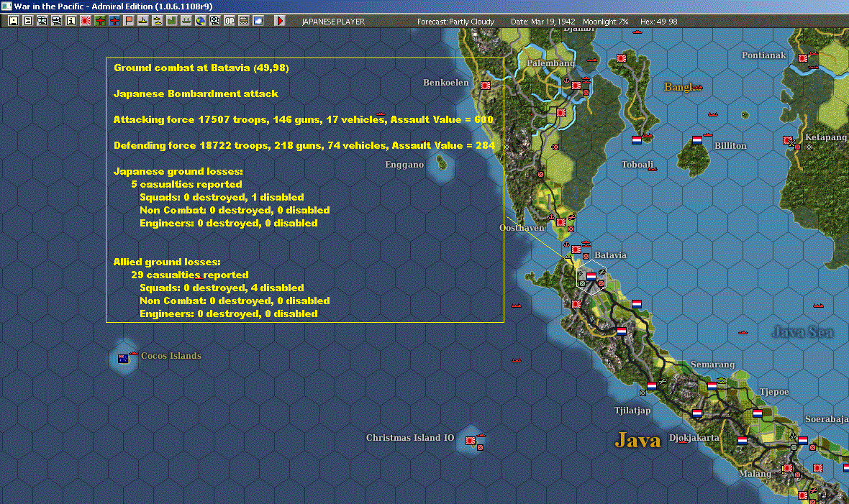The image size is (849, 504).
Task: Open the globe toolbar icon
Action: (x=200, y=21)
